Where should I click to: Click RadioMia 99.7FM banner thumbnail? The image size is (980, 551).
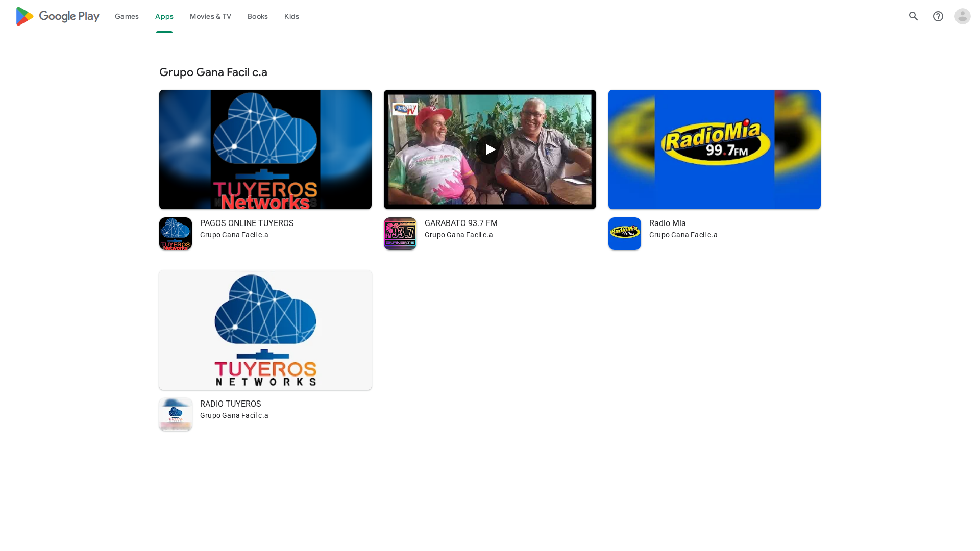point(715,149)
